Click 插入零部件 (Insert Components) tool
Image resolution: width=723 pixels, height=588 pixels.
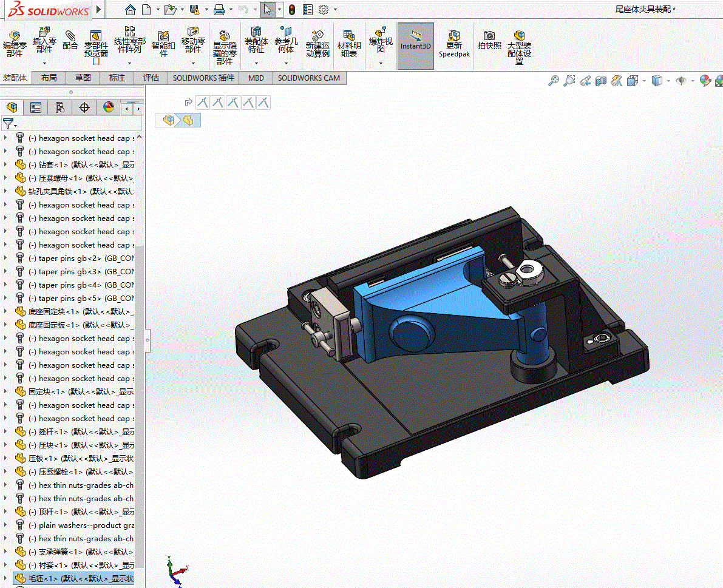44,41
